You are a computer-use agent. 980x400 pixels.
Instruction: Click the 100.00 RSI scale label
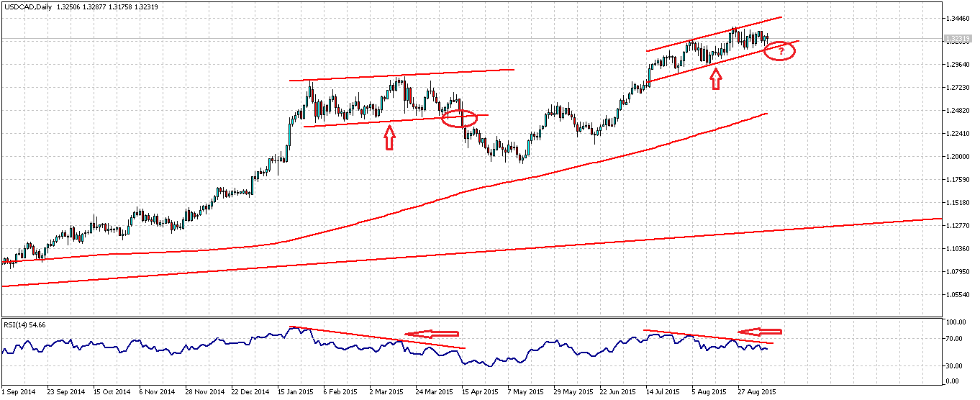click(956, 323)
